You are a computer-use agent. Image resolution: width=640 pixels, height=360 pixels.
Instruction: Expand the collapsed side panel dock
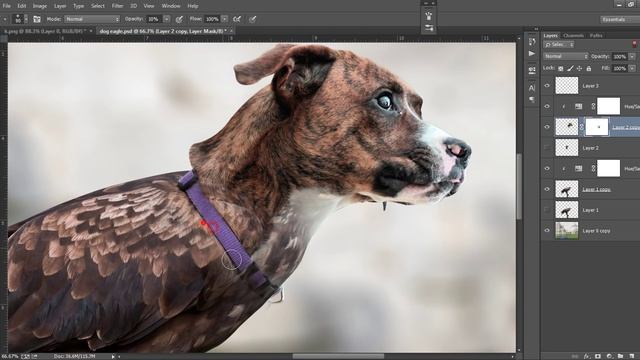click(536, 29)
